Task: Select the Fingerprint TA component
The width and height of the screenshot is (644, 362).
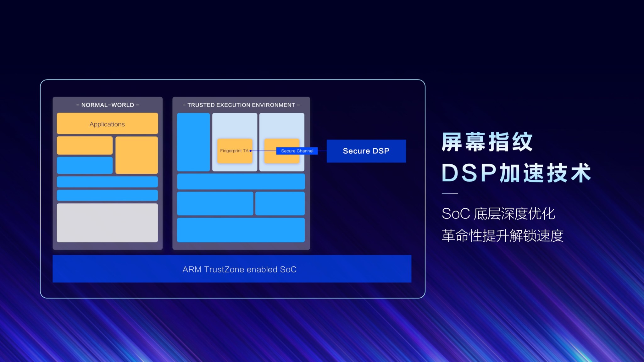Action: pyautogui.click(x=234, y=150)
